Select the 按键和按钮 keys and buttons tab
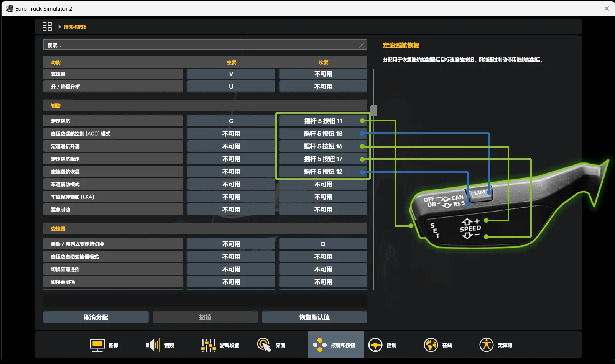 tap(336, 345)
